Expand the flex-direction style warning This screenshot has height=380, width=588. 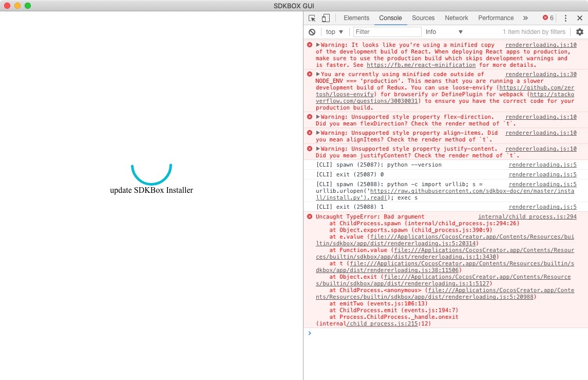[318, 117]
